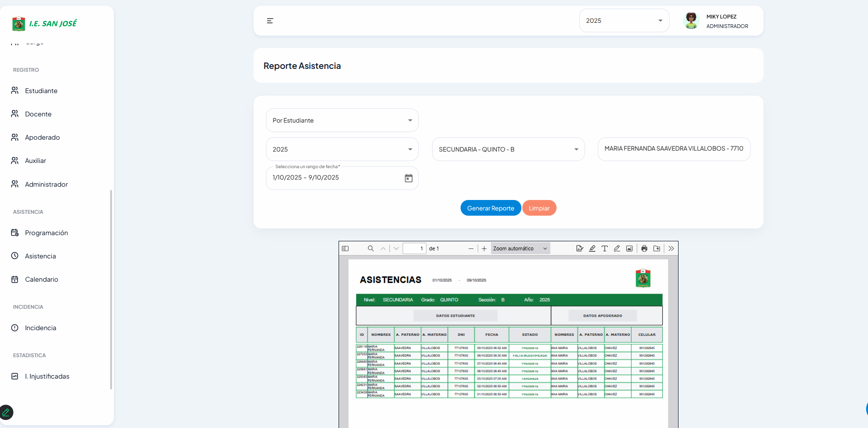Expand the Por Estudiante report type dropdown

[342, 121]
